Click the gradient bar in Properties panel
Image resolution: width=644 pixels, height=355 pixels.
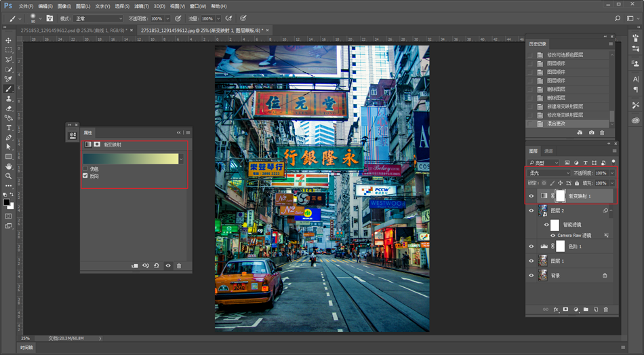[131, 159]
